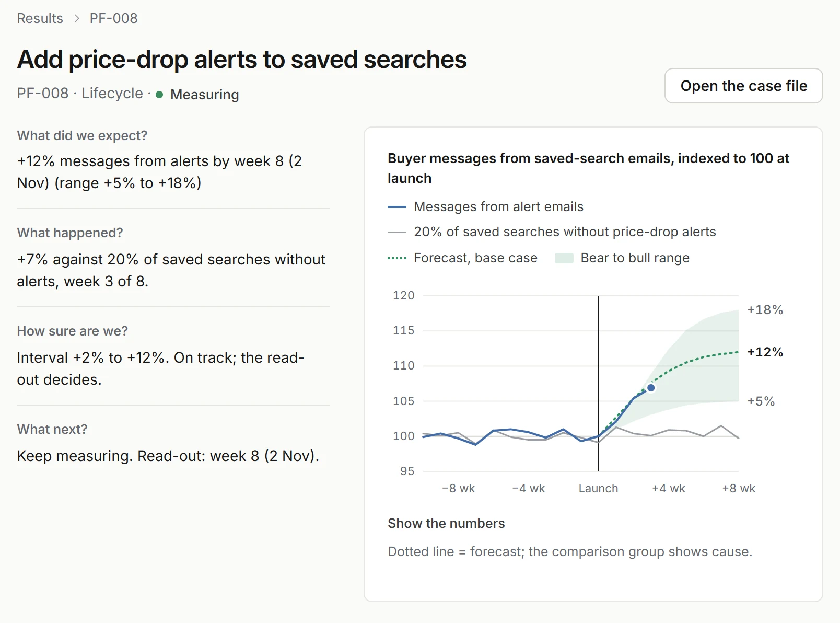Screen dimensions: 840x623
Task: Click the breadcrumb chevron separator
Action: coord(77,18)
